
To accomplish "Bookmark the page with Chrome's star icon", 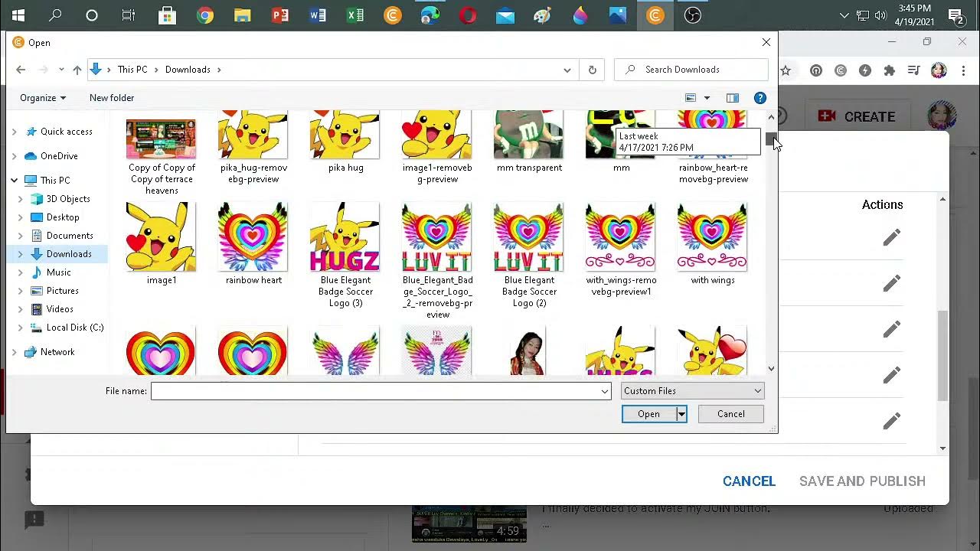I will (x=786, y=70).
